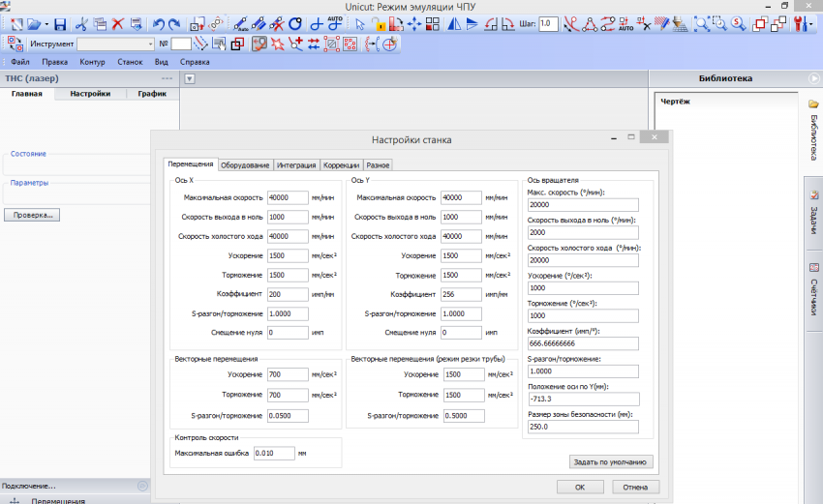Click the Задать по умолчанию button
This screenshot has width=823, height=504.
(x=612, y=461)
